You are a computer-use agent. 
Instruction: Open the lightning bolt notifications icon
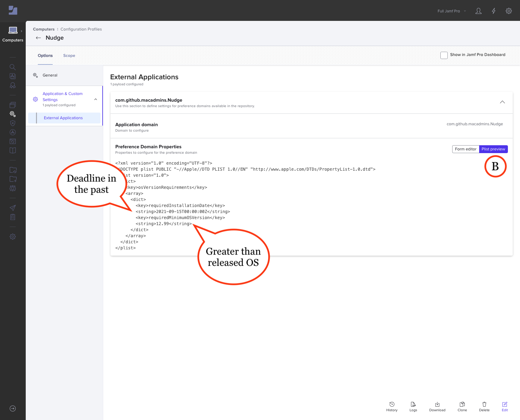click(494, 11)
